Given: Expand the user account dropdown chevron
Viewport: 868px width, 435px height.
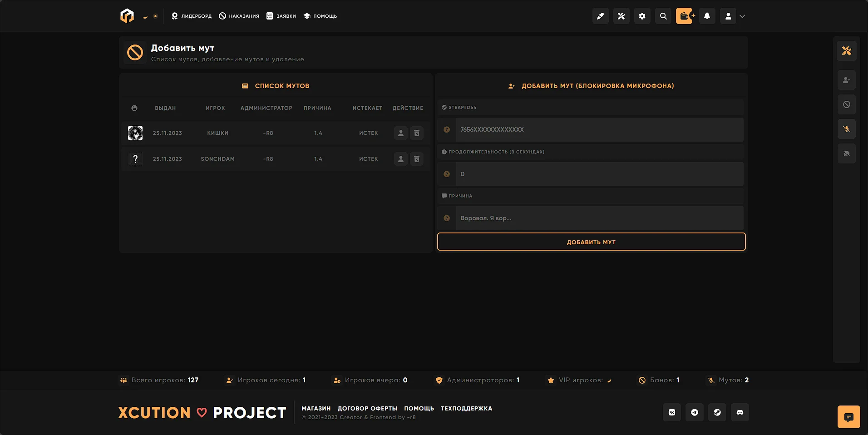Looking at the screenshot, I should [742, 16].
